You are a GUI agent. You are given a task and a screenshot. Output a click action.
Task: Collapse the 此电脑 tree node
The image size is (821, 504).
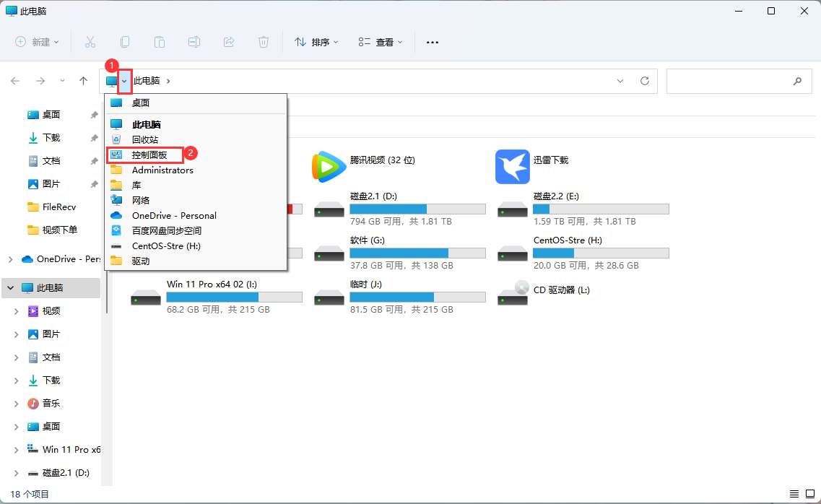11,288
